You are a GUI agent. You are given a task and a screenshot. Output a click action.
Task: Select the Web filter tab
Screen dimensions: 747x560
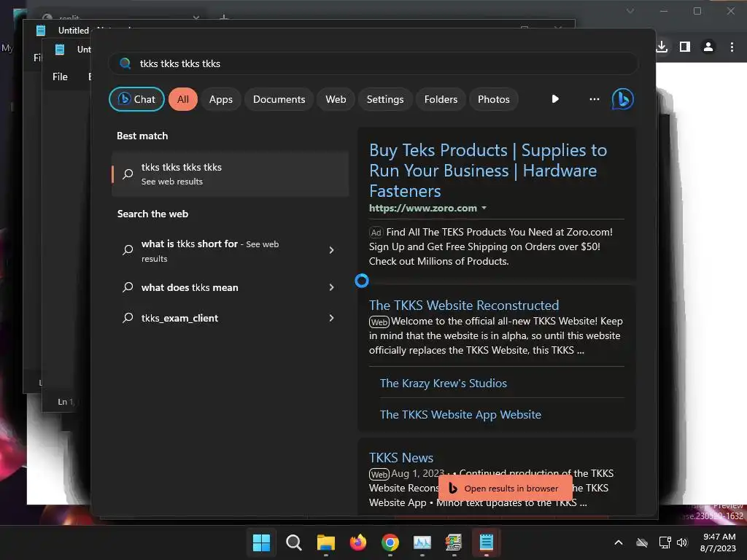(336, 99)
